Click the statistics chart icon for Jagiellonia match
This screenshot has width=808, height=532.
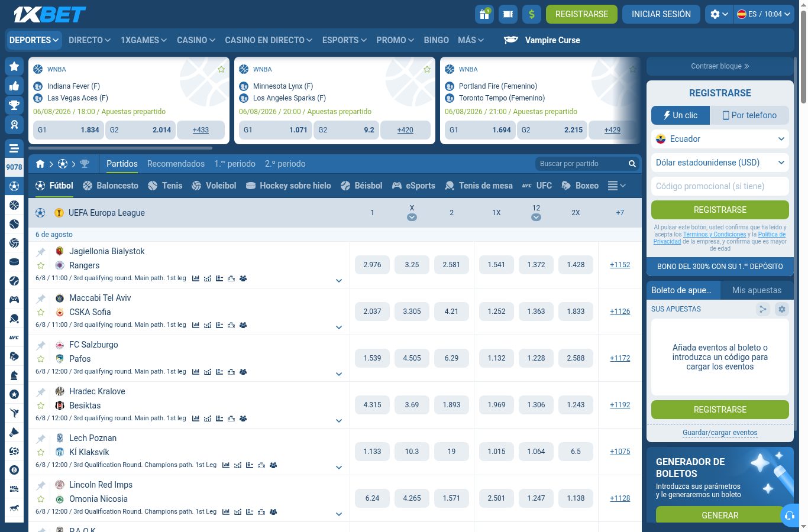pyautogui.click(x=196, y=278)
